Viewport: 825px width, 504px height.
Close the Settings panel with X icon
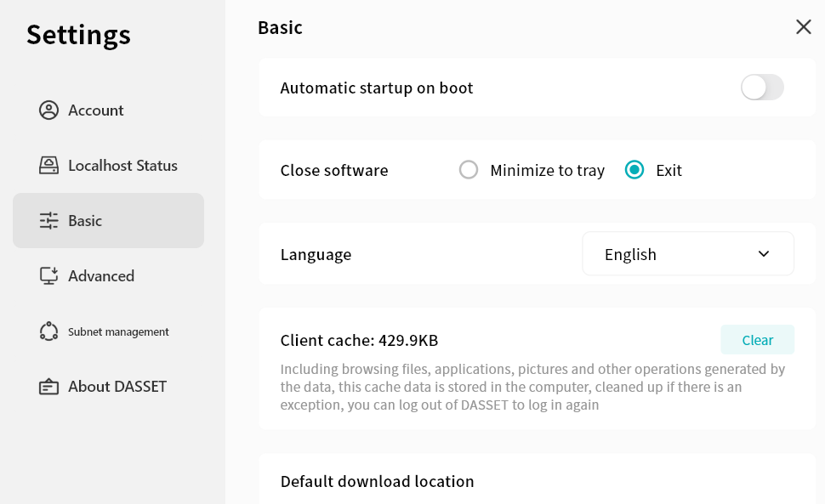coord(803,27)
